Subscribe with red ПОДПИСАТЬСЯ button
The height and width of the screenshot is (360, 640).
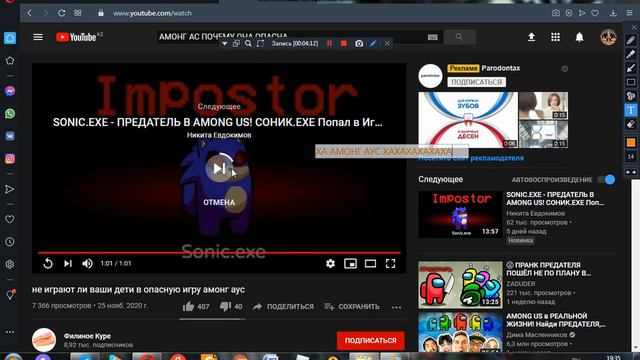coord(371,340)
